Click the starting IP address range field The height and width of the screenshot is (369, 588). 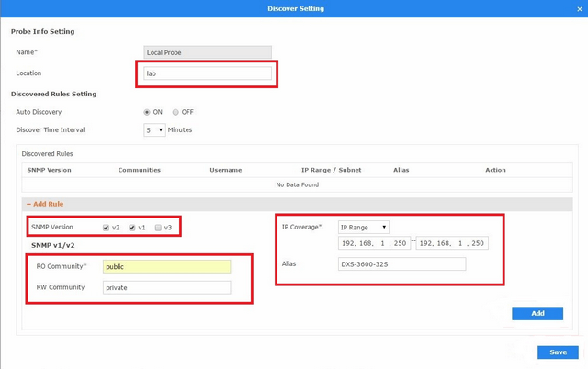coord(374,243)
